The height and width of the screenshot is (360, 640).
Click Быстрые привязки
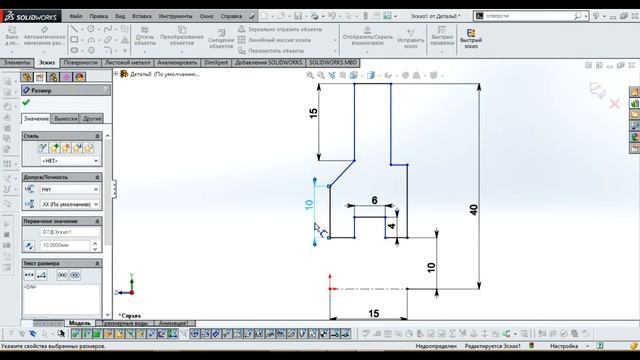tap(442, 37)
